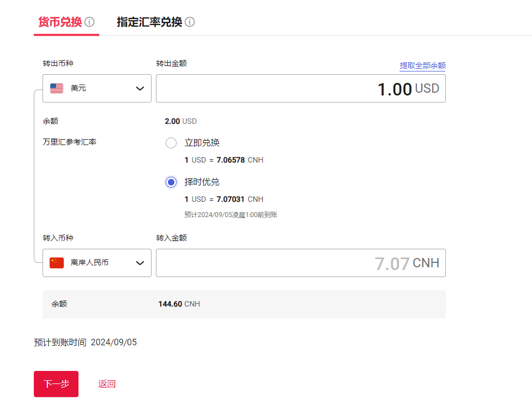Open the 美元 currency dropdown

[96, 88]
